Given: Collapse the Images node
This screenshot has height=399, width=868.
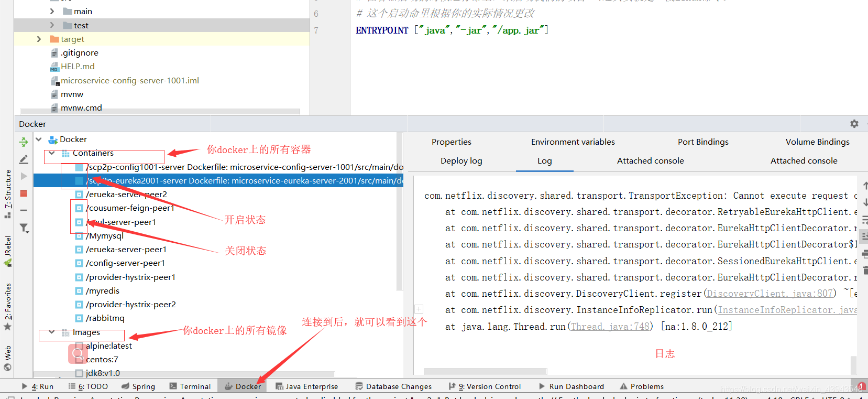Looking at the screenshot, I should [x=52, y=332].
